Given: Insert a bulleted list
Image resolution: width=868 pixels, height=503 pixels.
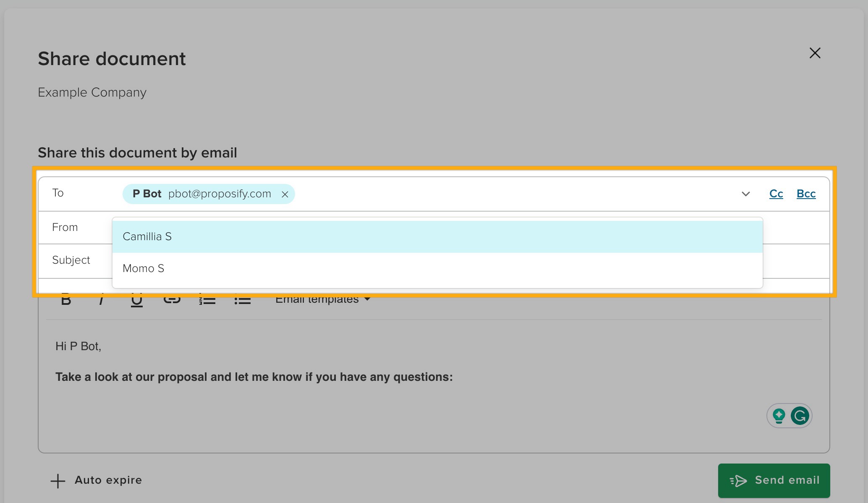Looking at the screenshot, I should pyautogui.click(x=242, y=300).
